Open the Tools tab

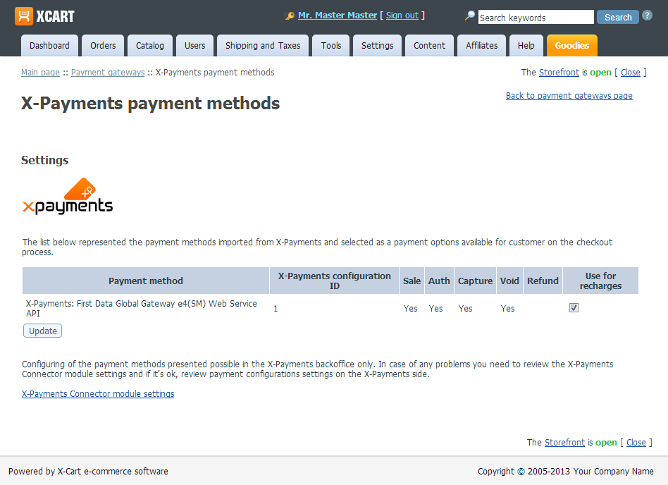pyautogui.click(x=331, y=46)
